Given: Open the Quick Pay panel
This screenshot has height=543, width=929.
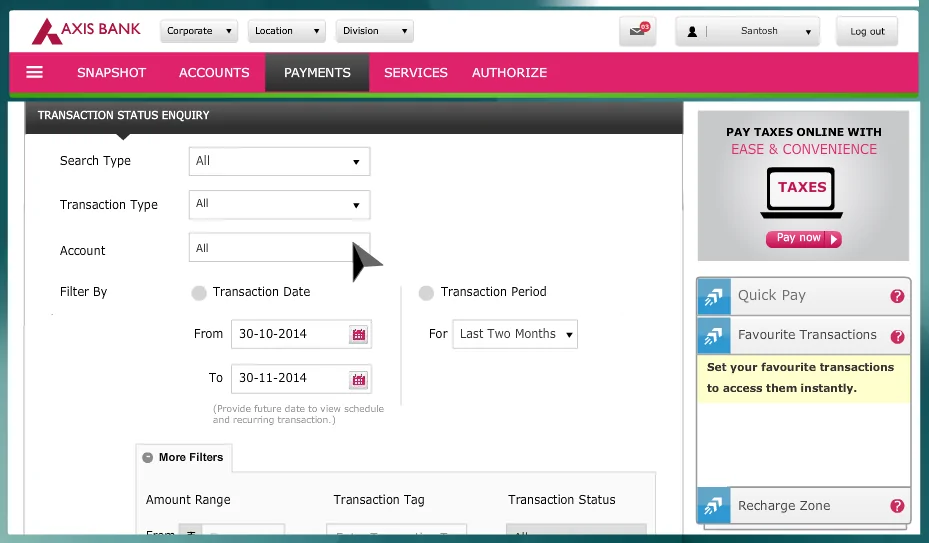Looking at the screenshot, I should tap(804, 296).
